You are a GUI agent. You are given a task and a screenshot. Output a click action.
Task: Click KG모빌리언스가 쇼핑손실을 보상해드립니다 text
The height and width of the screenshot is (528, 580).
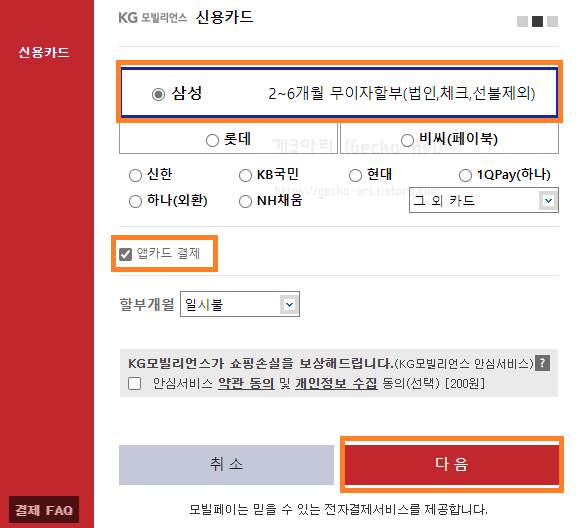tap(260, 363)
